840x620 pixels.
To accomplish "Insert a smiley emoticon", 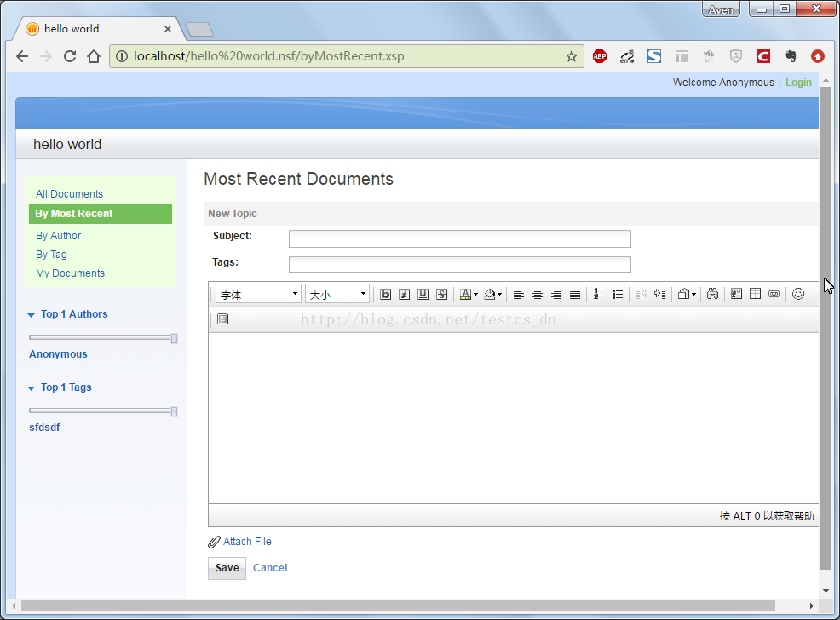I will click(x=798, y=294).
